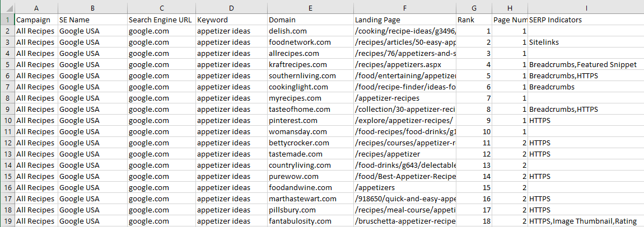Click the /appetizer-recipes landing page cell

[405, 98]
